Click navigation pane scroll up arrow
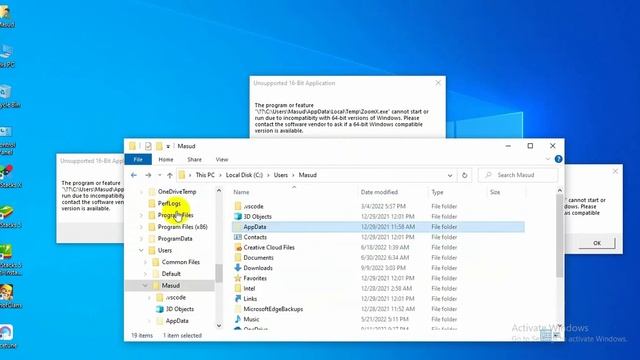Viewport: 640px width, 360px height. 219,191
